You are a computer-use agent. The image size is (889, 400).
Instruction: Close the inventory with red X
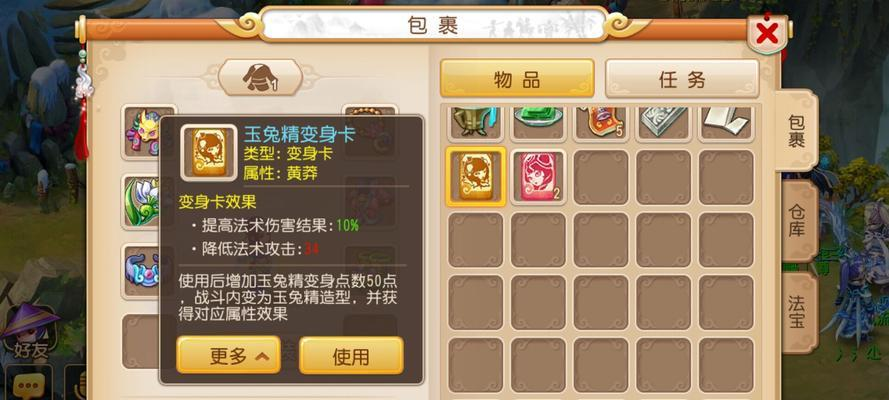pyautogui.click(x=767, y=34)
